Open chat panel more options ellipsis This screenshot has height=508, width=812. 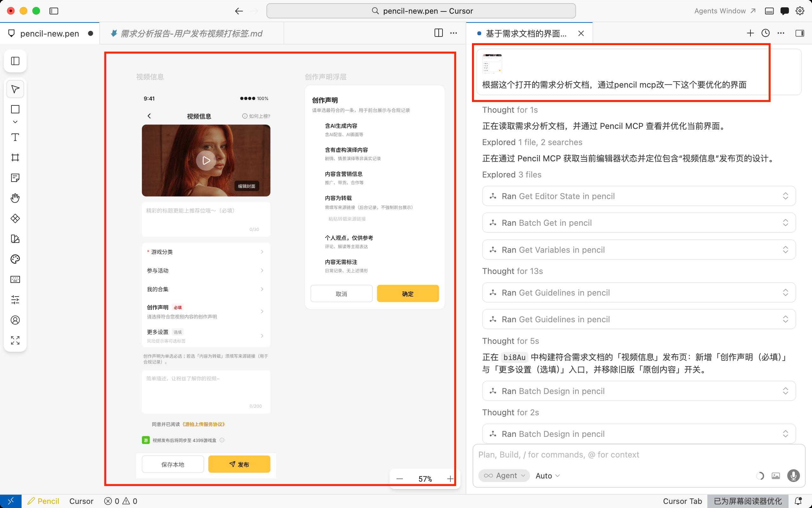(781, 33)
